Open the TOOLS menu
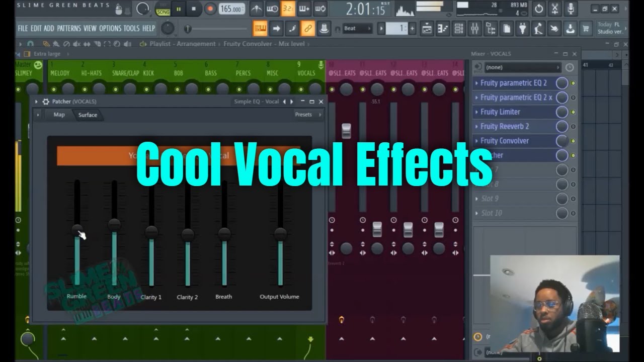The image size is (644, 362). [132, 29]
